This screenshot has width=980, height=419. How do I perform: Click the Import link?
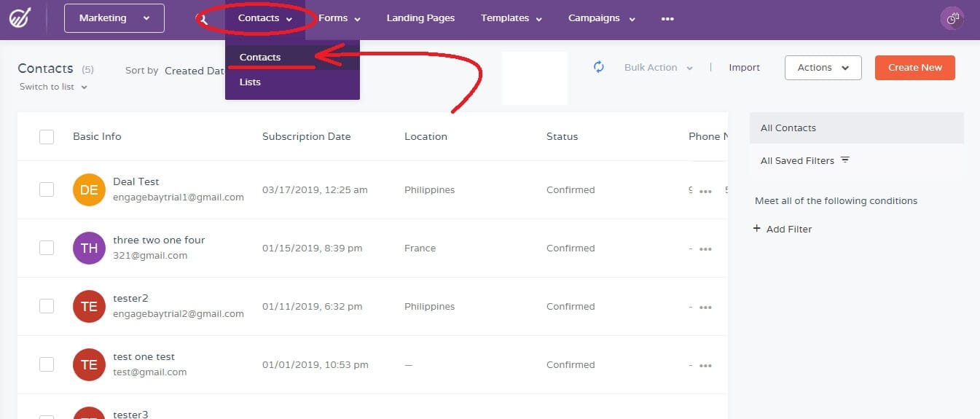point(744,67)
